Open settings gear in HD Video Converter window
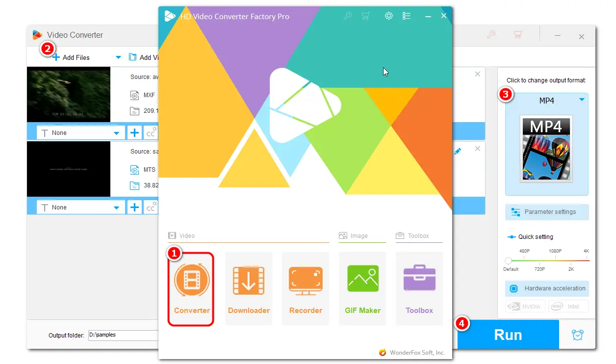 click(x=388, y=16)
